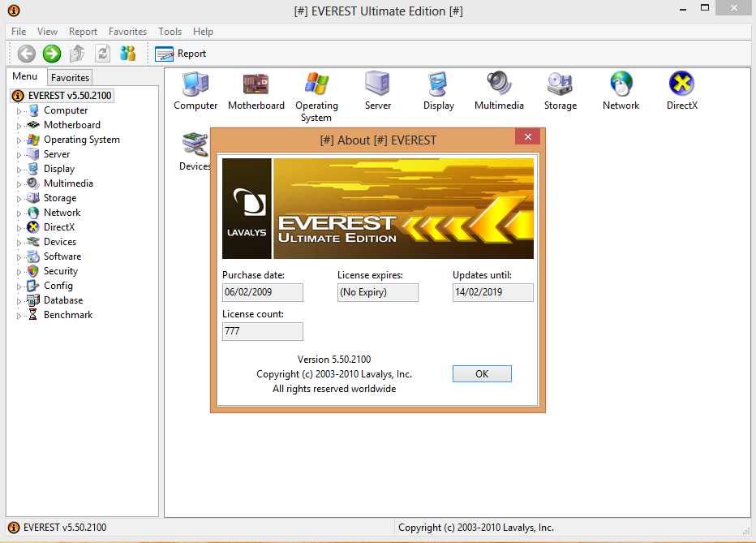The width and height of the screenshot is (756, 543).
Task: Open the Operating System icon in main pane
Action: coord(317,84)
